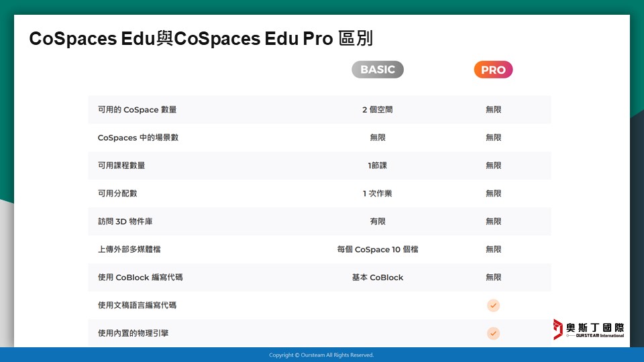Select the row label '使用文稿語言編寫代碼'
The height and width of the screenshot is (362, 644).
137,305
